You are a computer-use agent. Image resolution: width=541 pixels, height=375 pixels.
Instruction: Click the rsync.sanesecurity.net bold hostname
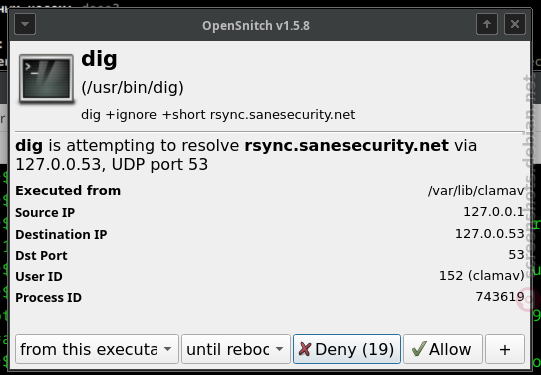(346, 146)
